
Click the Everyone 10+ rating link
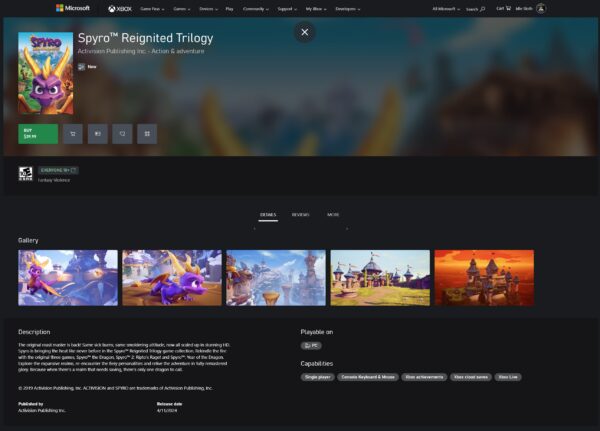[x=58, y=170]
